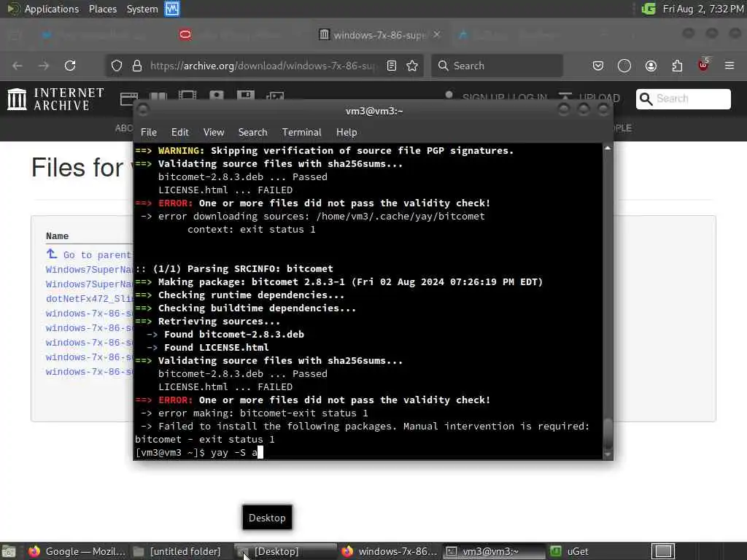The image size is (747, 560).
Task: Click Firefox forward arrow button
Action: point(44,66)
